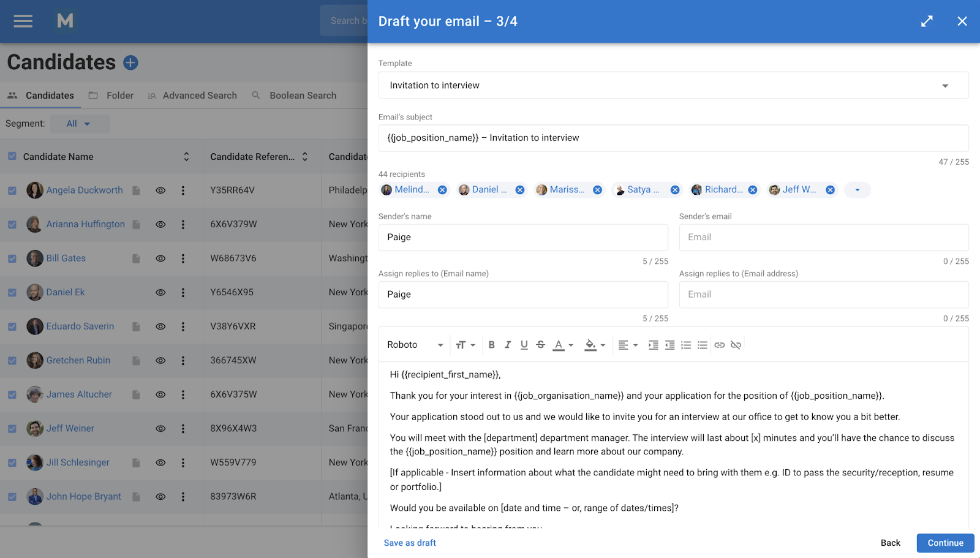The height and width of the screenshot is (558, 980).
Task: Click Save as draft
Action: (x=409, y=543)
